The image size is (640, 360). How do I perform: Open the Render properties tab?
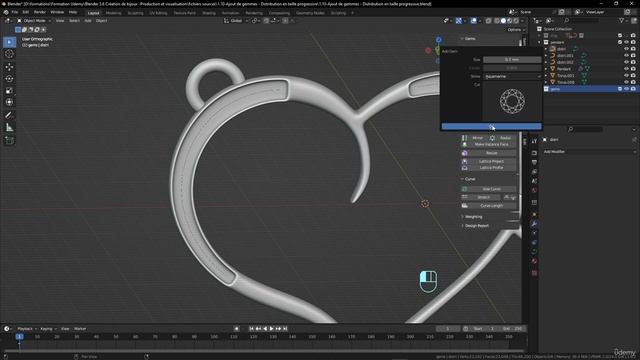point(534,153)
